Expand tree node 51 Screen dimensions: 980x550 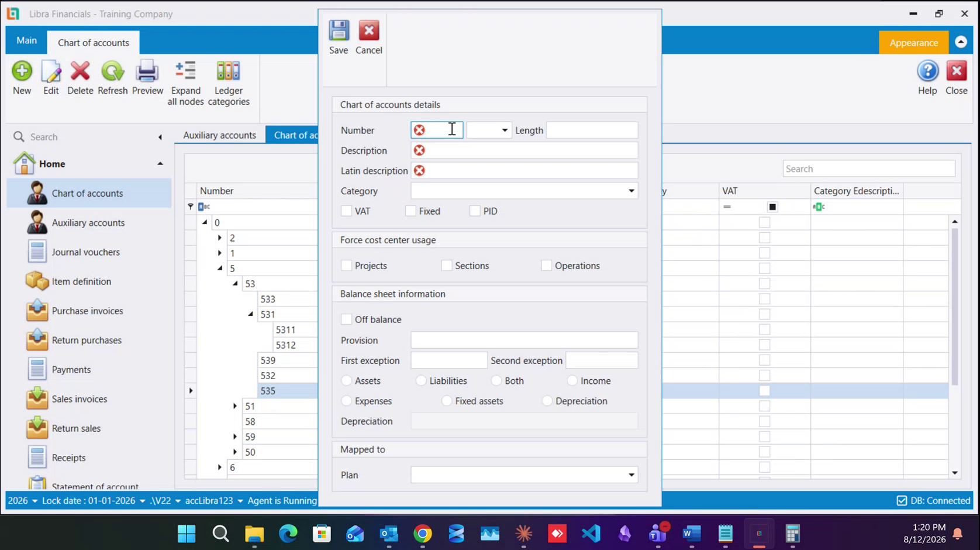pos(235,406)
